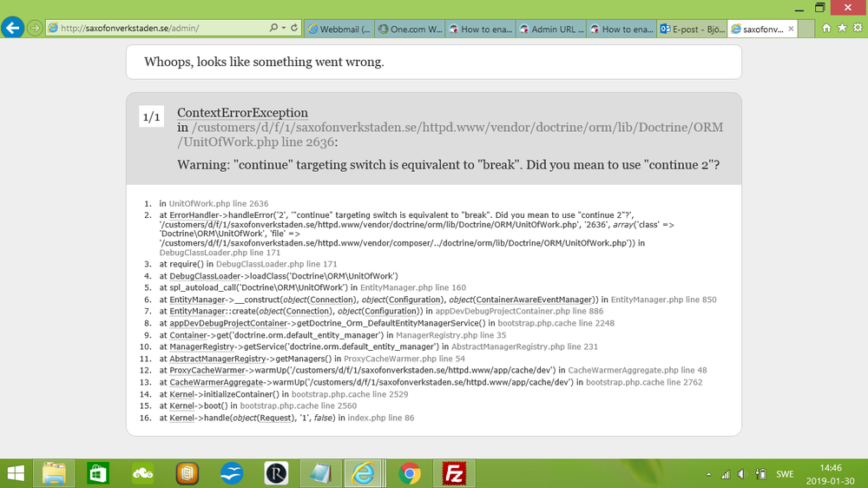Click 'bootstrap.php.cache line 2560' text
The width and height of the screenshot is (868, 488).
299,406
